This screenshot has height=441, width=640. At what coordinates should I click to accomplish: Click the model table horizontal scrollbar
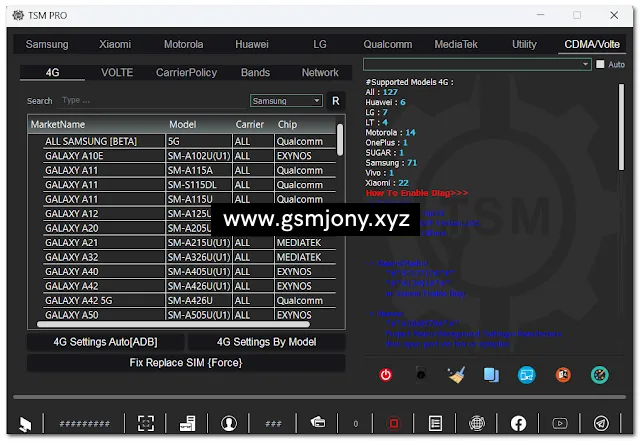coord(173,325)
